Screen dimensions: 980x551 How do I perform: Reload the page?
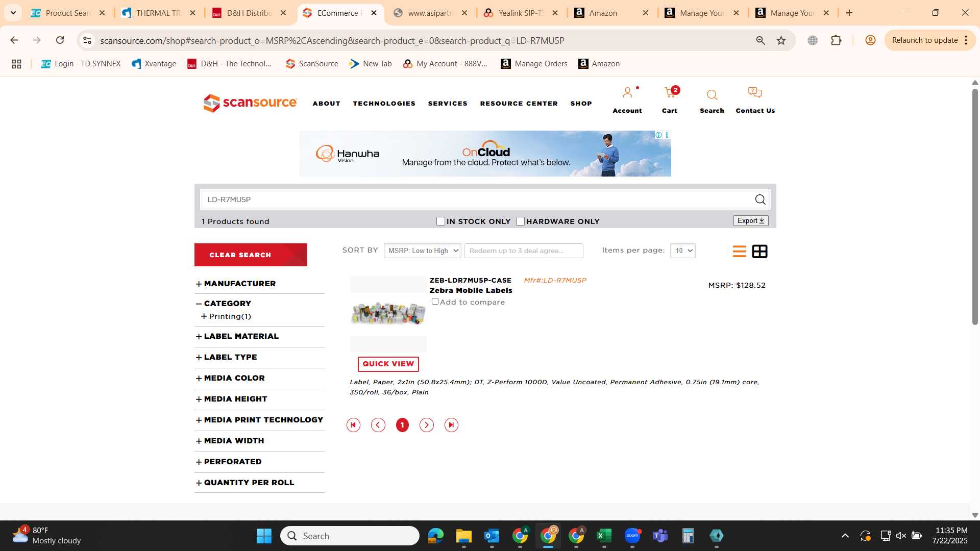click(x=60, y=40)
